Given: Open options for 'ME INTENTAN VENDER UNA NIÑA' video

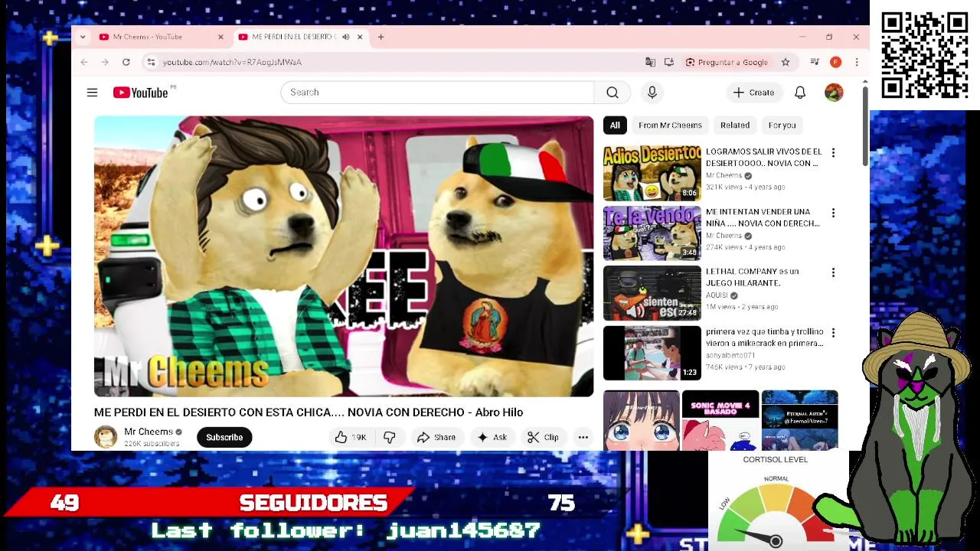Looking at the screenshot, I should pyautogui.click(x=833, y=213).
